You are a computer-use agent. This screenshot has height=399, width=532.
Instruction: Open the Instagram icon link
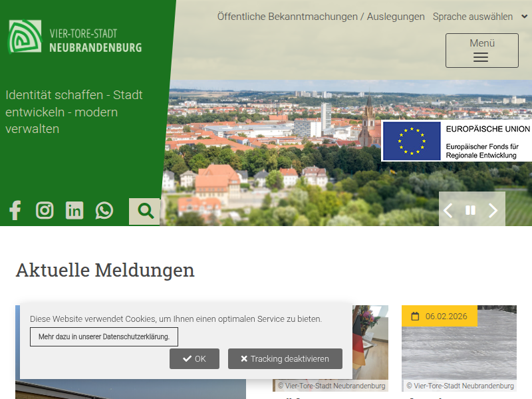coord(45,211)
